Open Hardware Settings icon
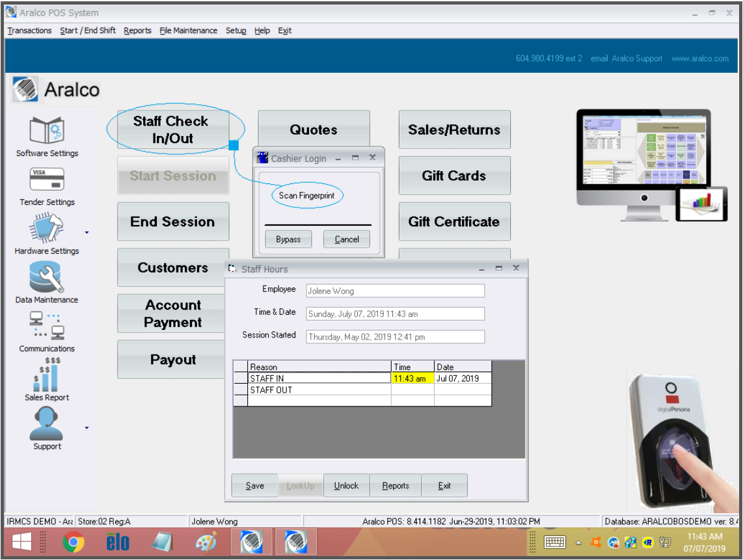The image size is (743, 560). pos(46,228)
